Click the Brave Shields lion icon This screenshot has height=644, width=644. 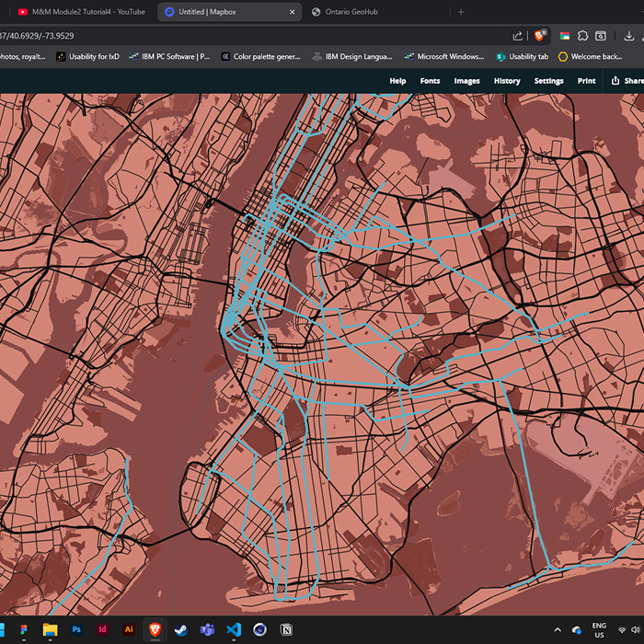540,35
